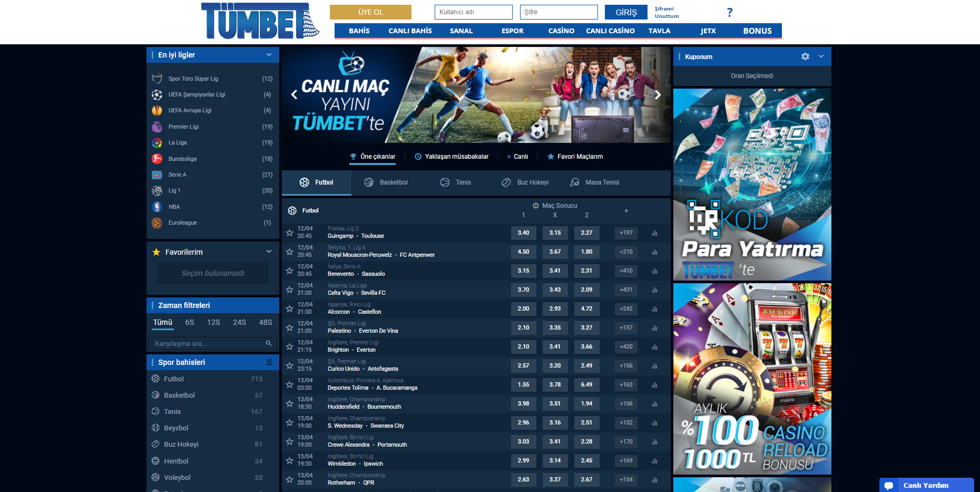Screen dimensions: 980x492
Task: Click the Kullanıcı adı input field
Action: [x=473, y=12]
